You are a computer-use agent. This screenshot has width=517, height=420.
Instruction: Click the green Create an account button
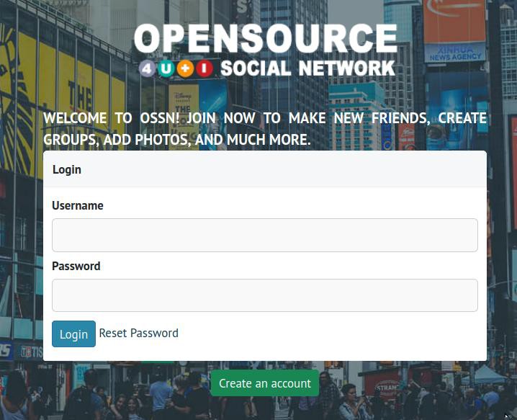(264, 383)
